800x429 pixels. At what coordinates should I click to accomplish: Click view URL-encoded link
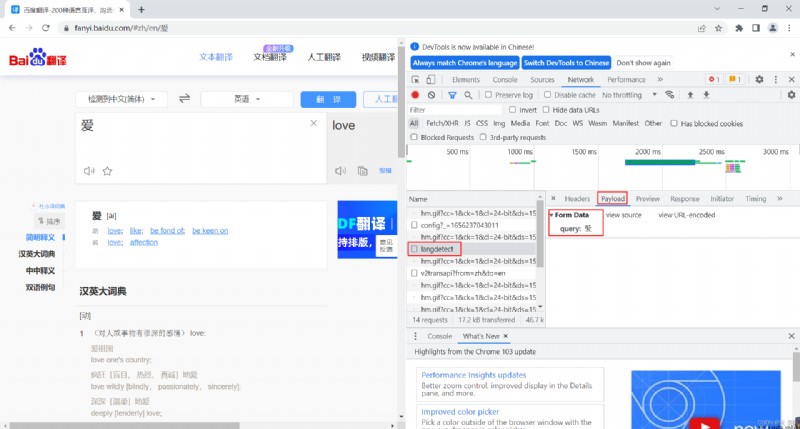click(x=687, y=215)
